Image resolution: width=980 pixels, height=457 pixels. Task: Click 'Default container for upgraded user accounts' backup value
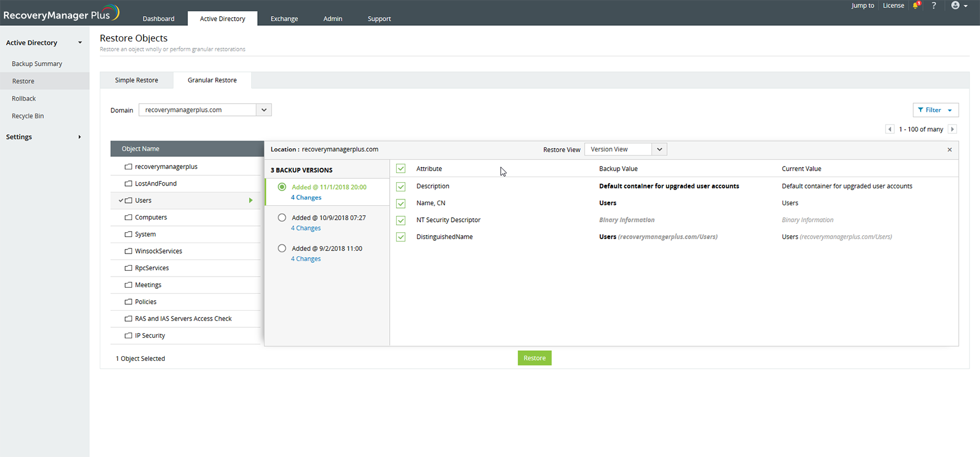coord(669,186)
